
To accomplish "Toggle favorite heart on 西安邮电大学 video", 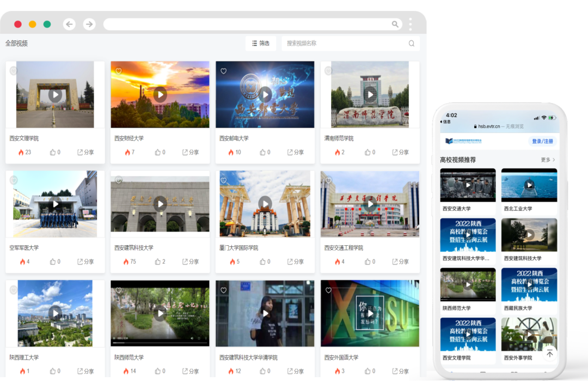I will (223, 71).
